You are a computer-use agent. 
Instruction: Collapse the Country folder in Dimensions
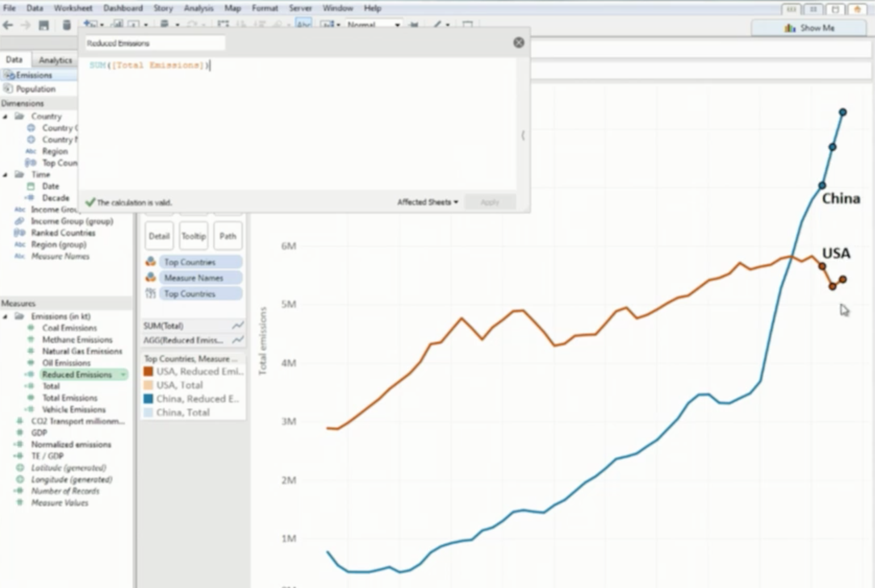(6, 117)
